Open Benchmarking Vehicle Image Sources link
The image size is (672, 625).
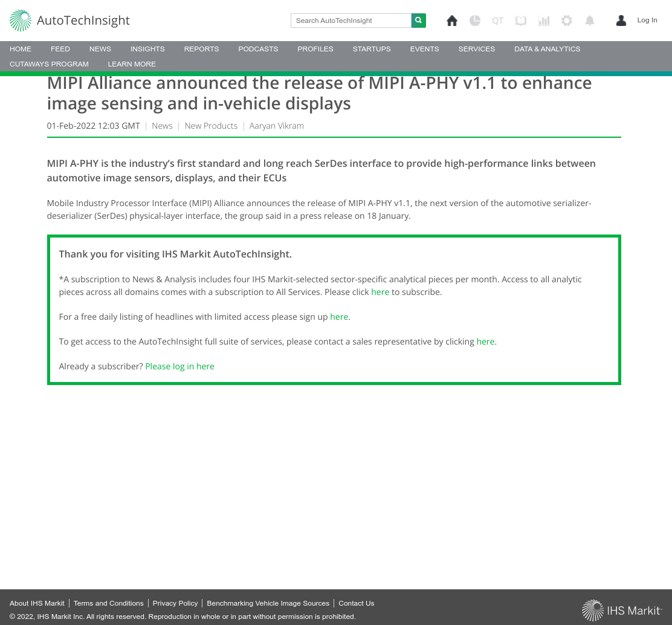coord(268,603)
